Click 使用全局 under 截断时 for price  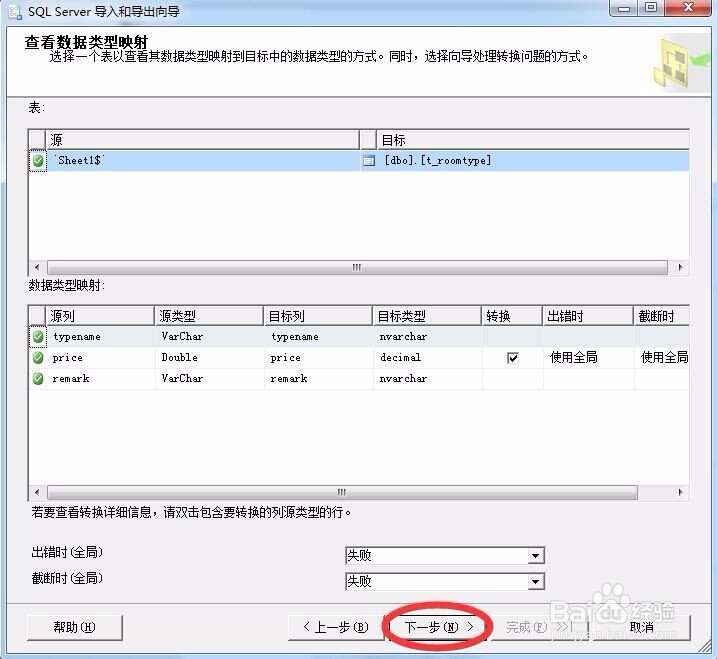tap(664, 357)
